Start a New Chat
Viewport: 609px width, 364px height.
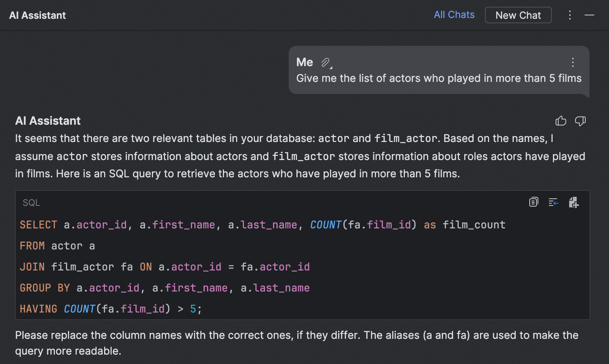click(x=518, y=15)
